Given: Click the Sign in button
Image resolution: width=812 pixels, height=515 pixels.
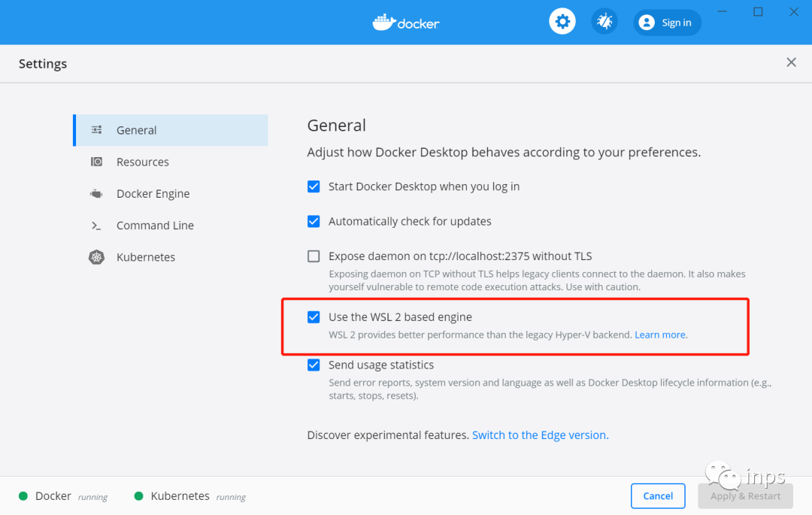Looking at the screenshot, I should pyautogui.click(x=667, y=23).
